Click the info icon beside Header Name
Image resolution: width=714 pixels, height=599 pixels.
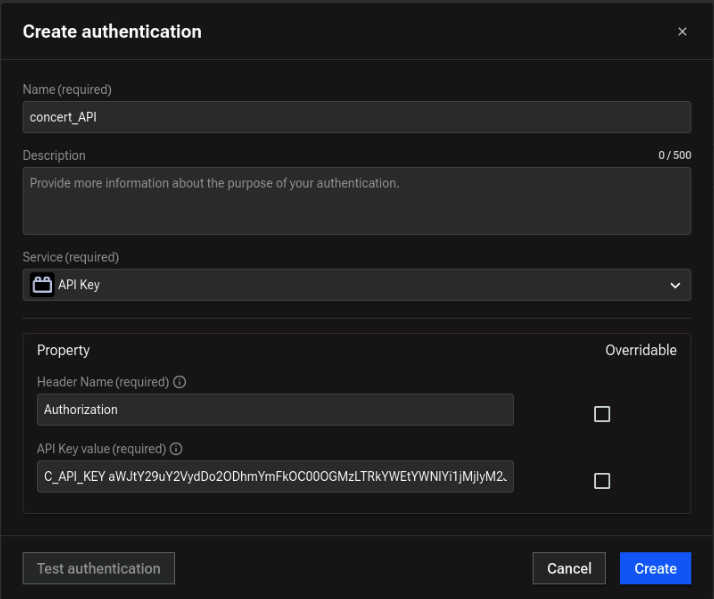point(180,382)
